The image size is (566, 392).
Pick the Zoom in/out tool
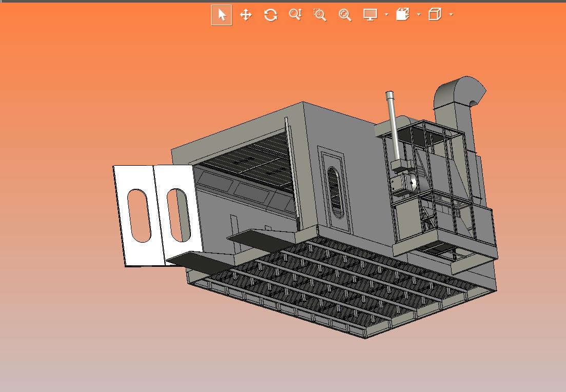pos(295,15)
